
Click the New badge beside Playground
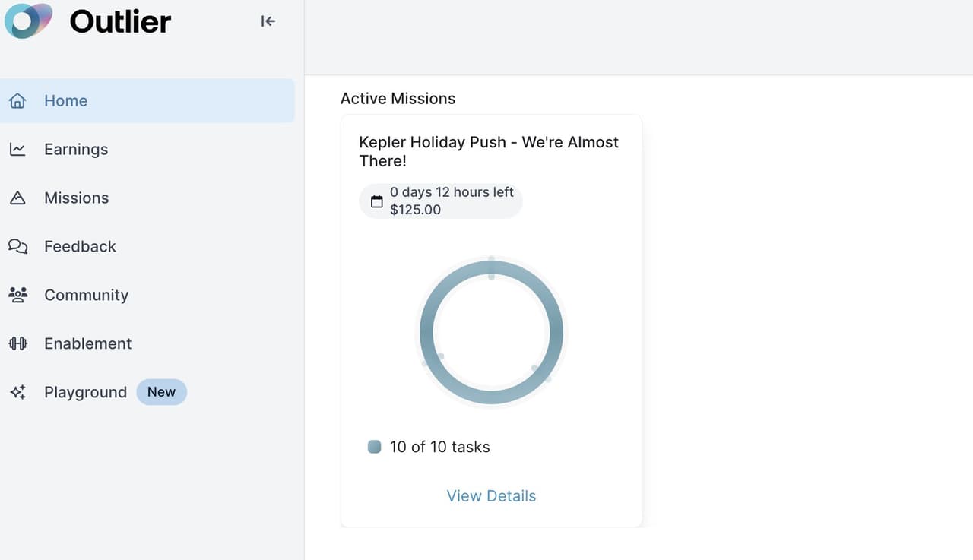pos(161,392)
